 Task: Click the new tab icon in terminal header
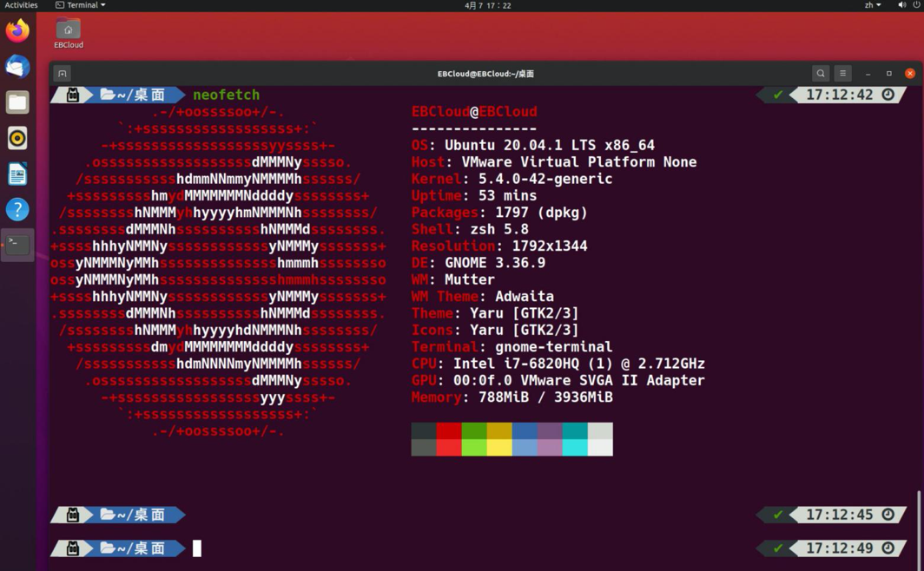(62, 74)
